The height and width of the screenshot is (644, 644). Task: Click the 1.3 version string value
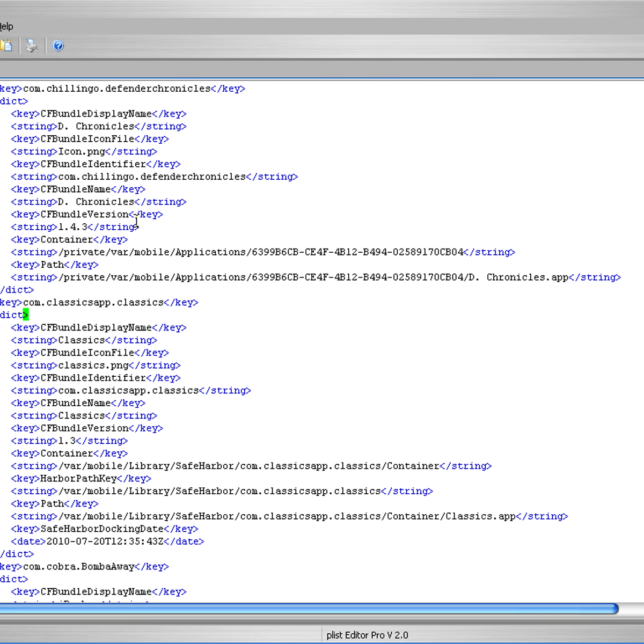tap(67, 441)
